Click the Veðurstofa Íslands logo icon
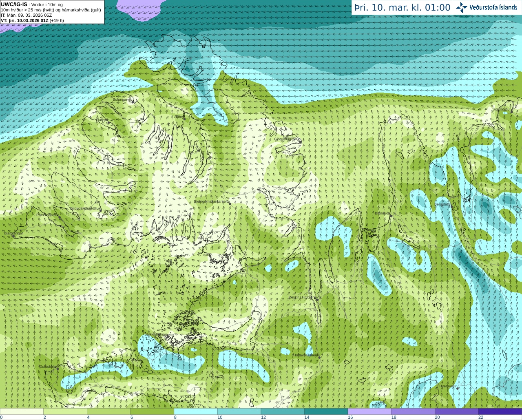This screenshot has width=522, height=420. 462,7
